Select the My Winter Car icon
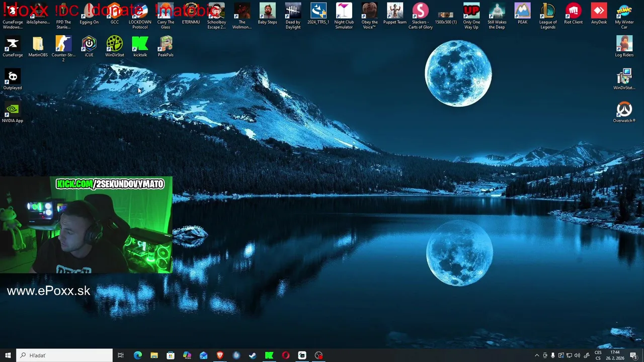Screen dimensions: 644x362 pyautogui.click(x=624, y=16)
